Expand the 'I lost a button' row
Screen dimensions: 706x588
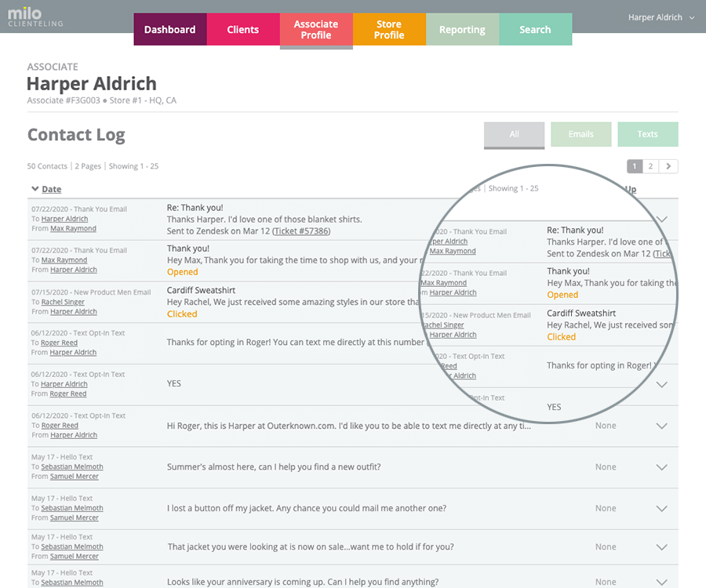(x=661, y=509)
